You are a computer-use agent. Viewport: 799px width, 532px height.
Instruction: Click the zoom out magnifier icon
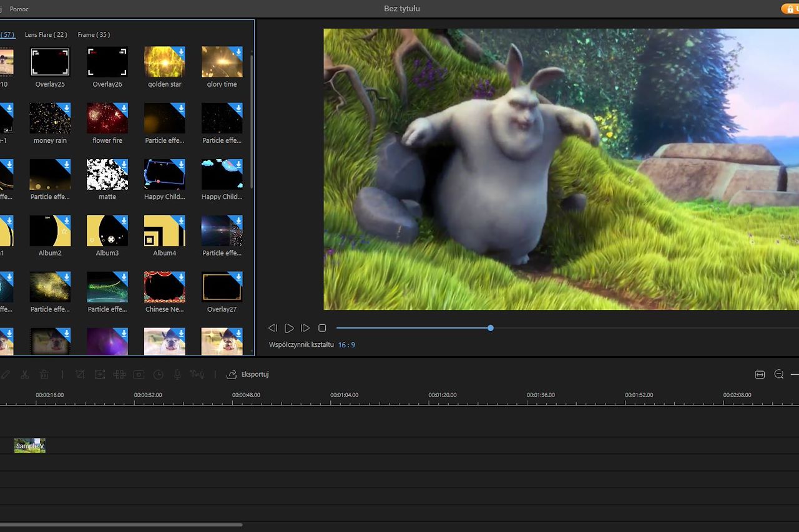[x=778, y=374]
